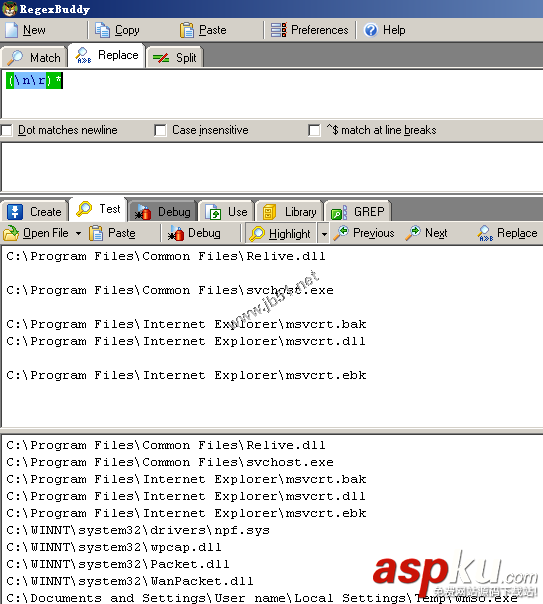Click the top toolbar Paste clipboard icon
This screenshot has height=604, width=543.
click(x=187, y=30)
